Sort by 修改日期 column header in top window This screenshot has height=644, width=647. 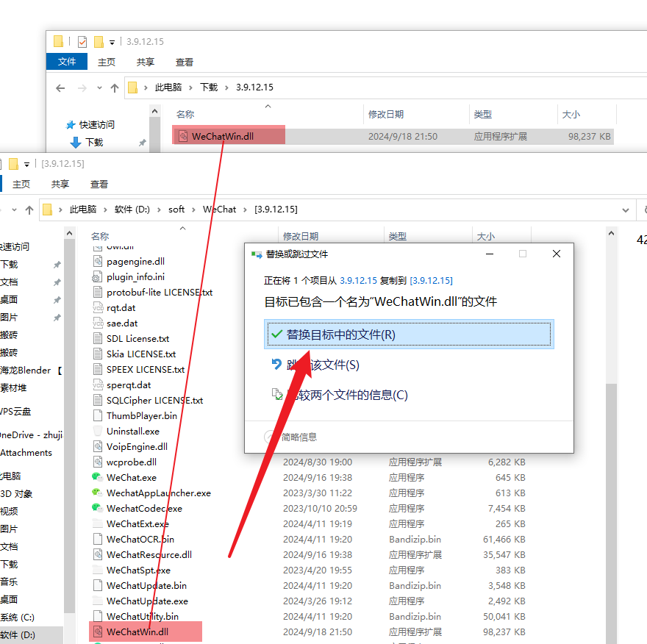click(x=386, y=115)
